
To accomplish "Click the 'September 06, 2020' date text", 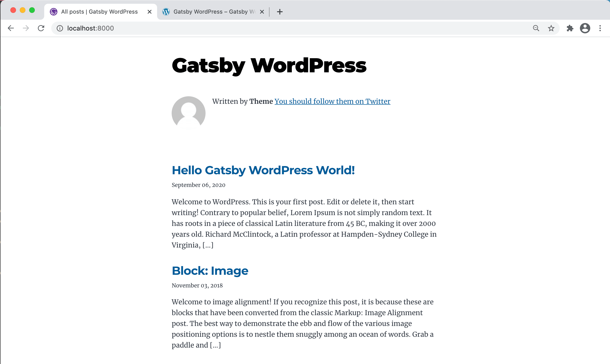I will pyautogui.click(x=198, y=185).
